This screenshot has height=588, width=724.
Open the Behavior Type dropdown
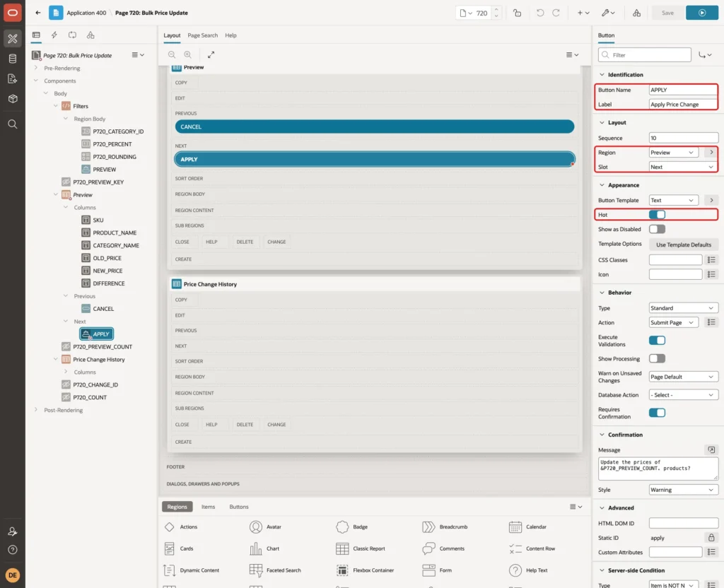[x=684, y=308]
